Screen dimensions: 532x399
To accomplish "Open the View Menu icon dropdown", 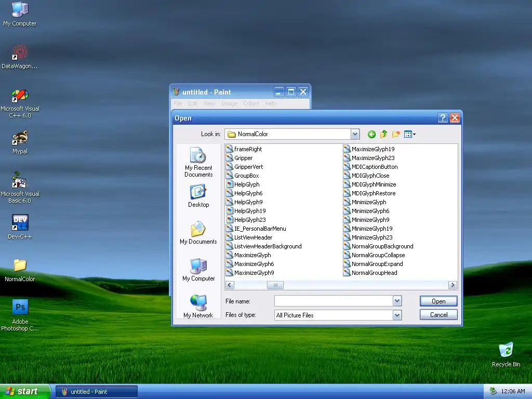I will point(410,135).
